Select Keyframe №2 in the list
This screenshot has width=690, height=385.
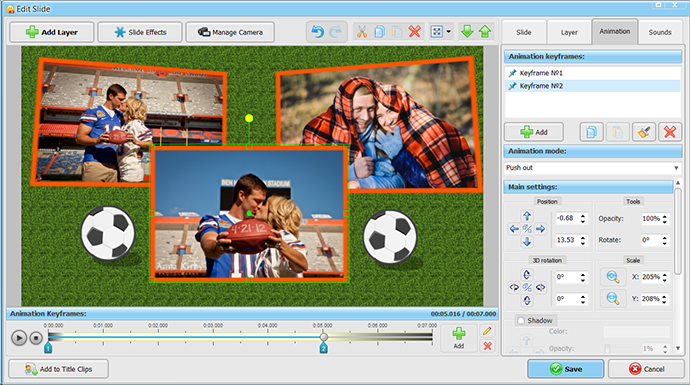[x=593, y=86]
